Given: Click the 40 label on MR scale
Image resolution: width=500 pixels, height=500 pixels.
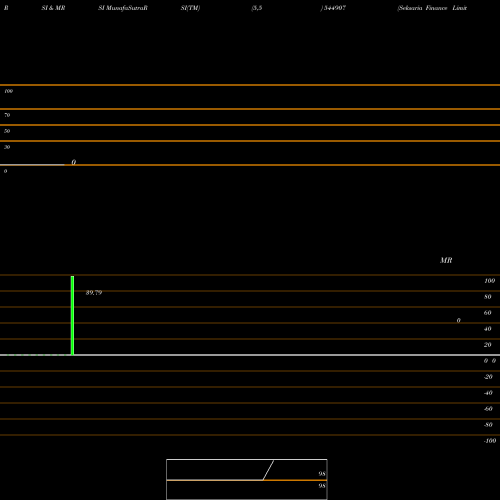Looking at the screenshot, I should tap(488, 329).
